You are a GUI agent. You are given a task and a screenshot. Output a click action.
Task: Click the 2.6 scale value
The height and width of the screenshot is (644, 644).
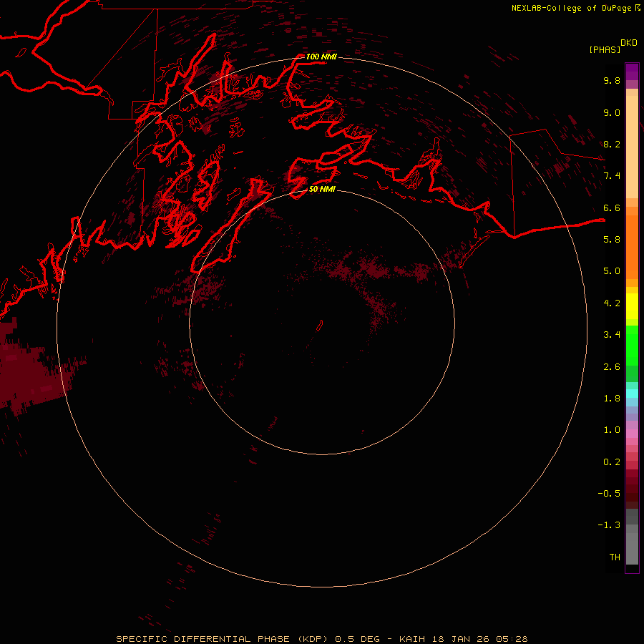612,367
